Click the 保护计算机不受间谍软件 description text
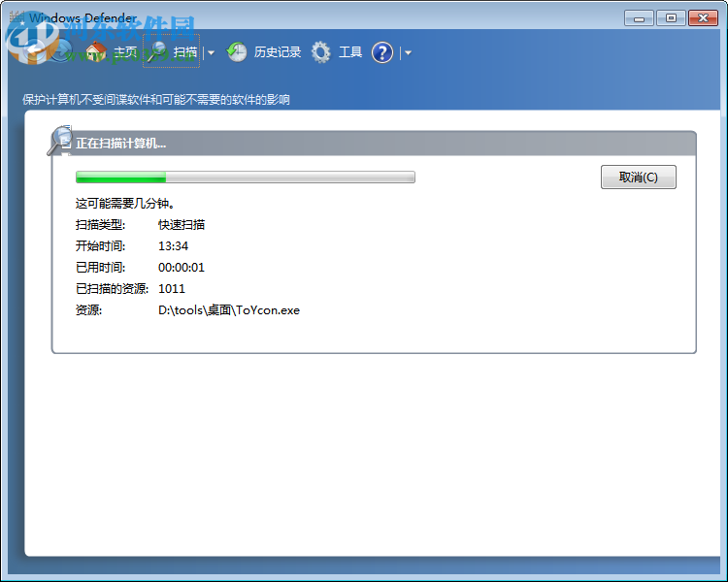This screenshot has width=728, height=582. 156,100
